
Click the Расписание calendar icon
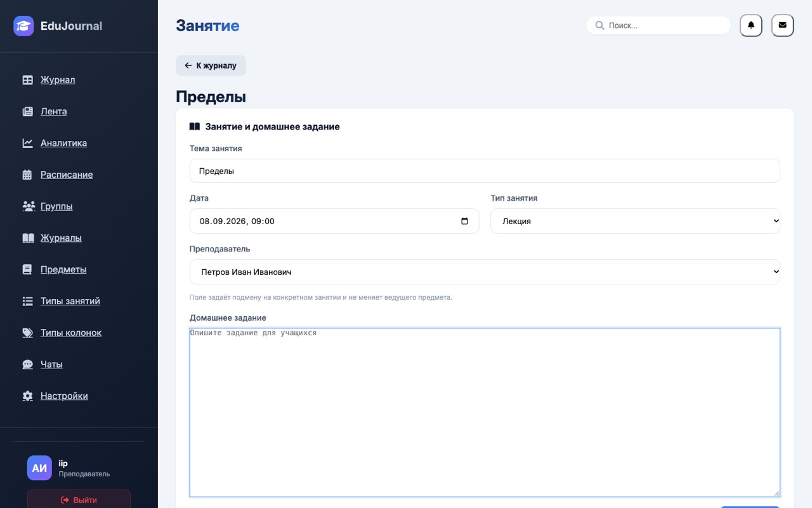(x=27, y=175)
